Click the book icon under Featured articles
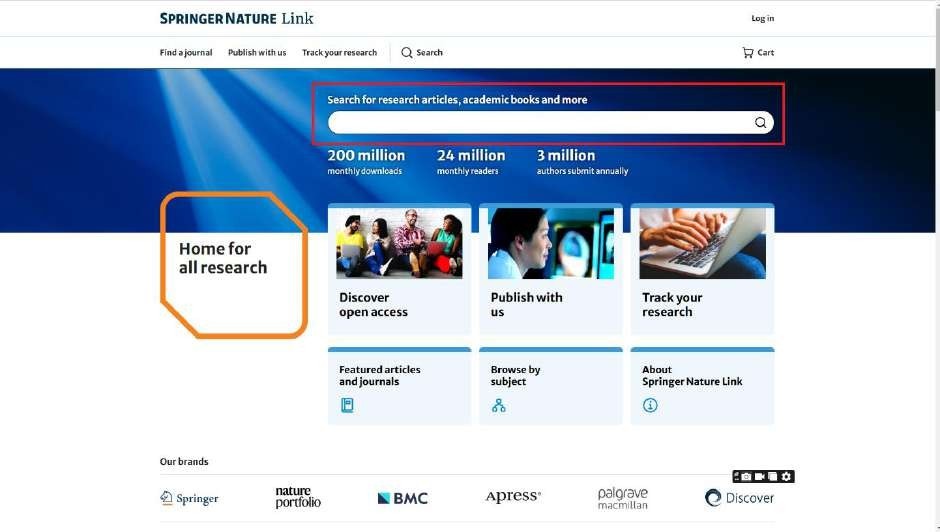This screenshot has width=940, height=532. point(347,405)
